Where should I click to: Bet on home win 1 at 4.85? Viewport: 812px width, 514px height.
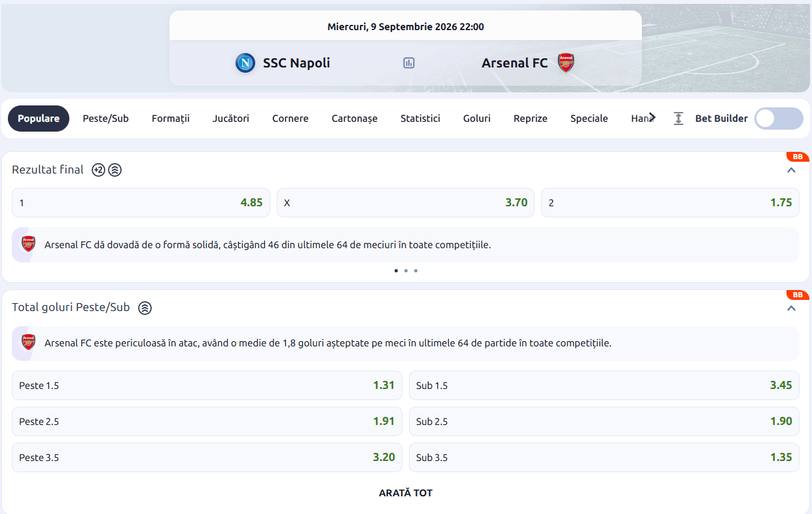click(141, 203)
